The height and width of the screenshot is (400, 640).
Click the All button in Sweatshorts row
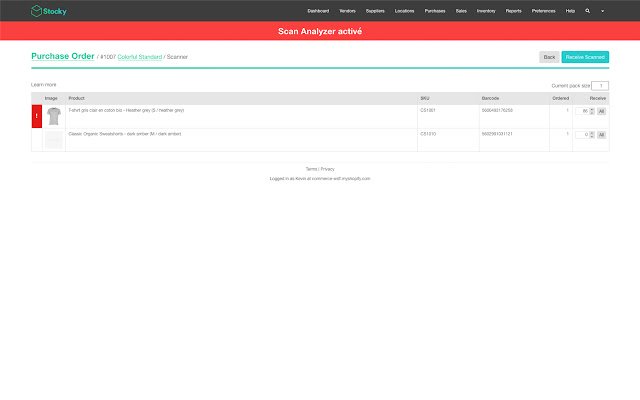(601, 135)
